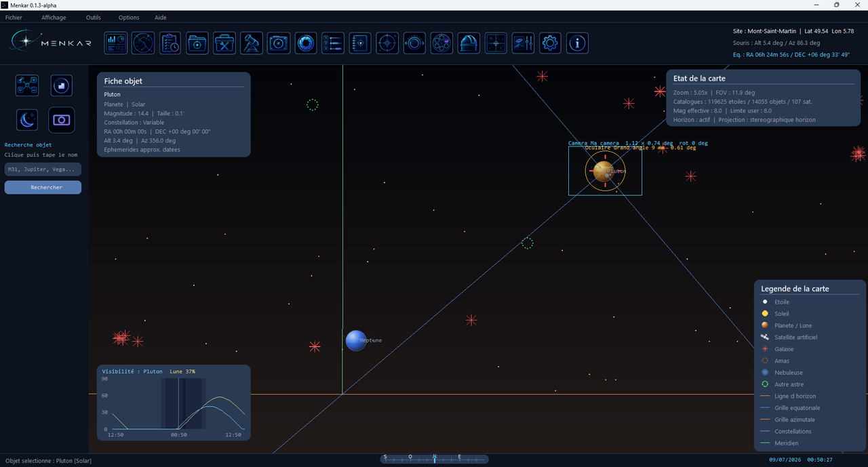Click the 'Zoom : 5.05x | FOV' line

coord(714,93)
